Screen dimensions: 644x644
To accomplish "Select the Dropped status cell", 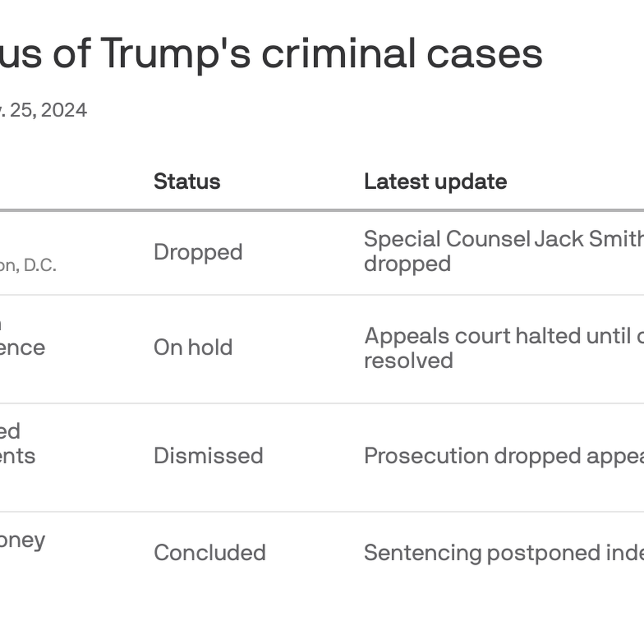I will [x=198, y=252].
